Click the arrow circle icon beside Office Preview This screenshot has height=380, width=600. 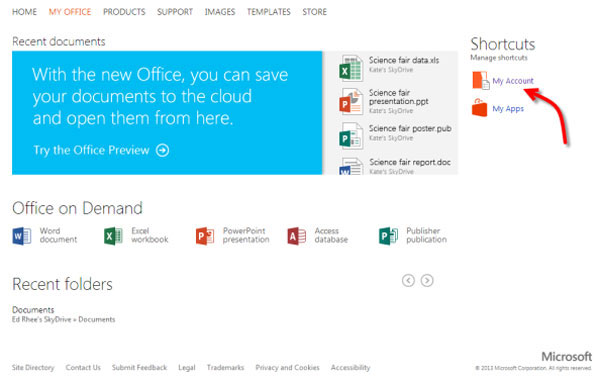[x=162, y=150]
